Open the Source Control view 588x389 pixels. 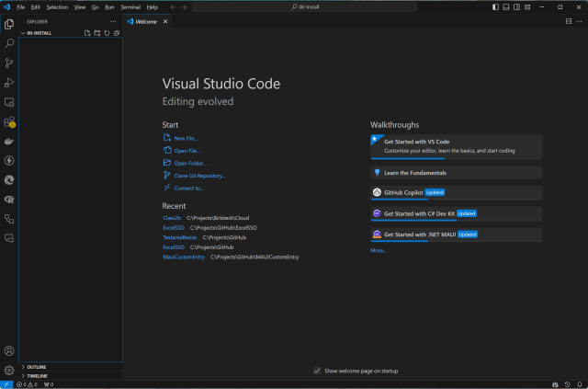coord(9,63)
